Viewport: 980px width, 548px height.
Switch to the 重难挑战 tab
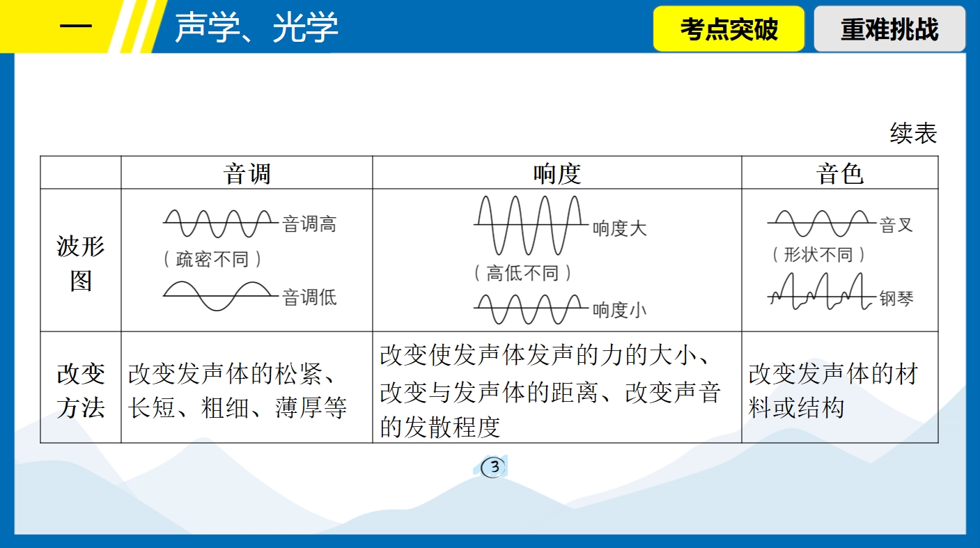[889, 29]
